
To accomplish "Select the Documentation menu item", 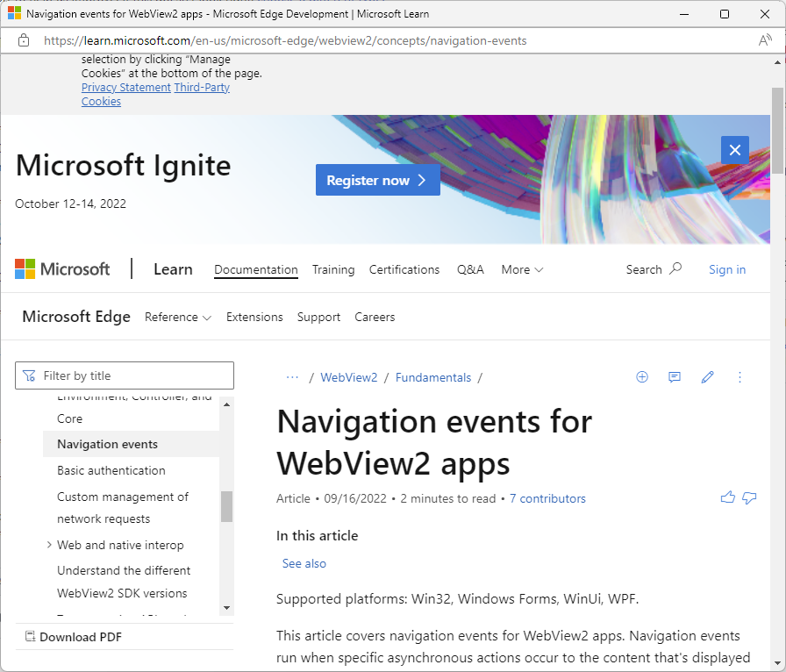I will click(x=255, y=269).
